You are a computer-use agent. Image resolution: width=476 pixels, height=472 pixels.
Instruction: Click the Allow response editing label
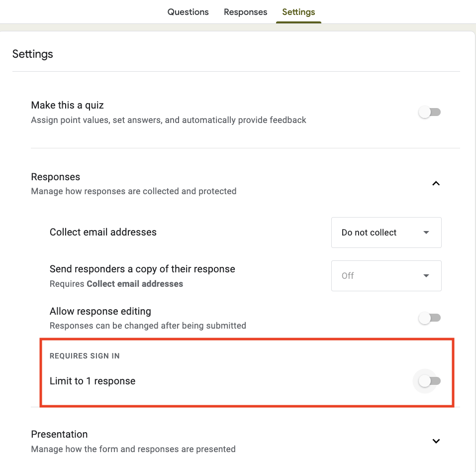100,311
